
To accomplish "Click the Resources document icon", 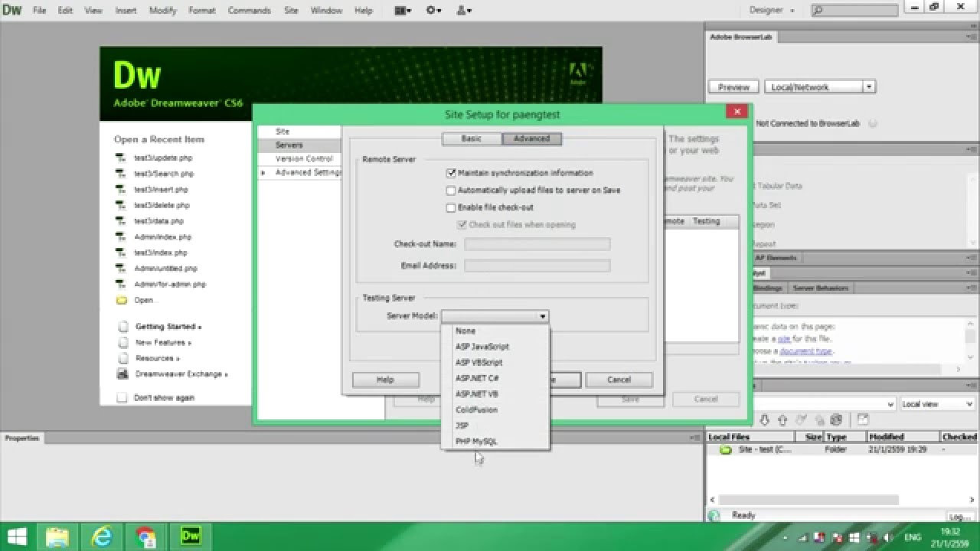I will click(122, 358).
